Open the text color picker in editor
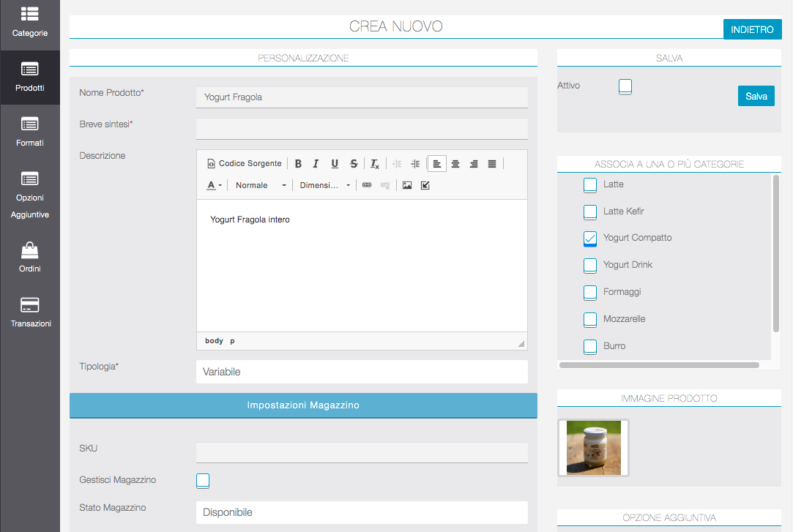This screenshot has width=793, height=532. point(214,186)
